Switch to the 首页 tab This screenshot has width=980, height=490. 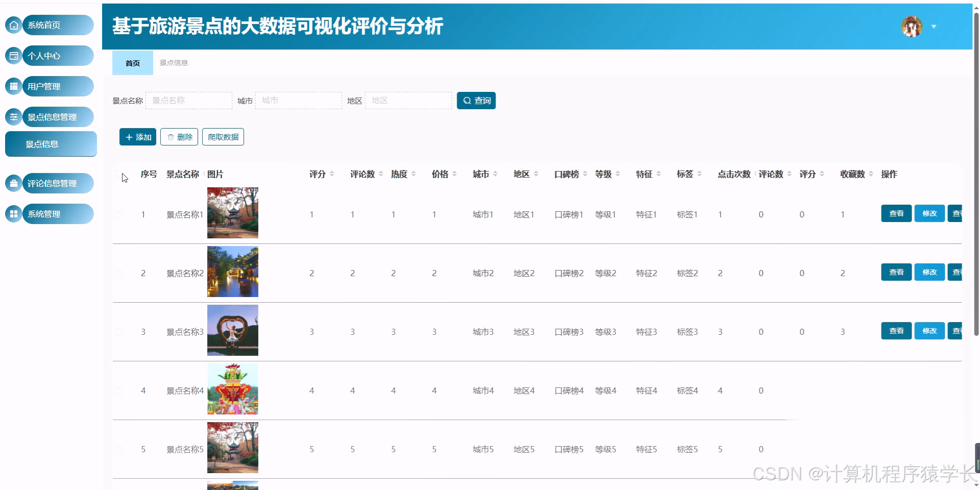point(132,63)
